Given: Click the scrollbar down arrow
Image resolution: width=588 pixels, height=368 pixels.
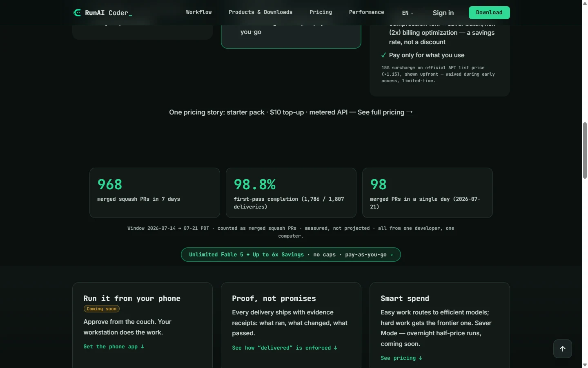Looking at the screenshot, I should coord(585,365).
